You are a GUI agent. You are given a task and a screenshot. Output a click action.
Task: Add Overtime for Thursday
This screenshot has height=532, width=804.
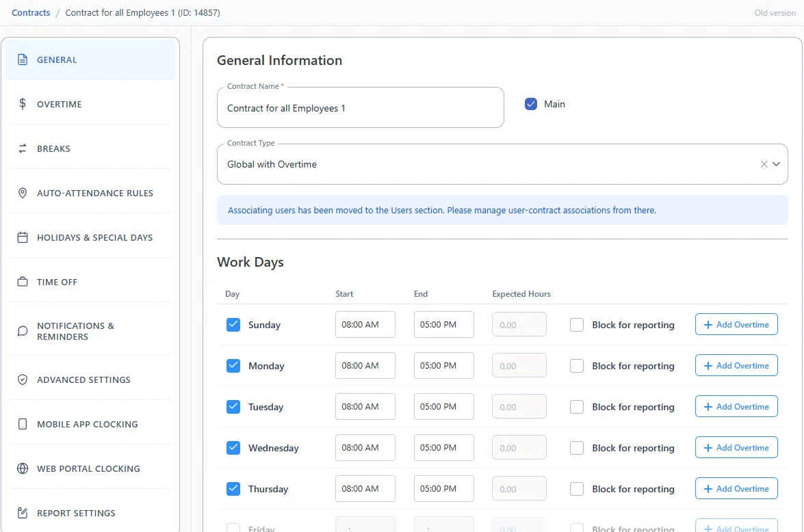(736, 488)
